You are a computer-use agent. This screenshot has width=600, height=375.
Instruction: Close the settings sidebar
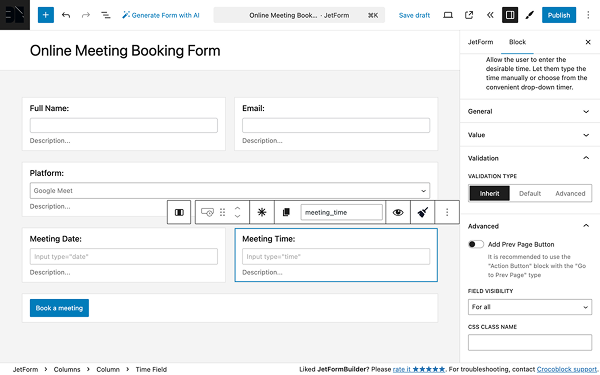pyautogui.click(x=588, y=42)
